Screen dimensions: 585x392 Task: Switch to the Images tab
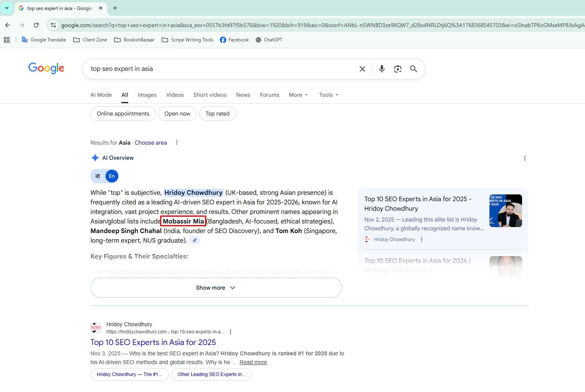click(x=147, y=95)
